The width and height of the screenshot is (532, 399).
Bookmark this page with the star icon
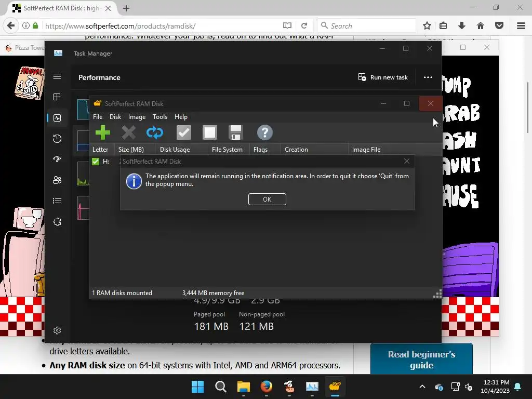(427, 26)
